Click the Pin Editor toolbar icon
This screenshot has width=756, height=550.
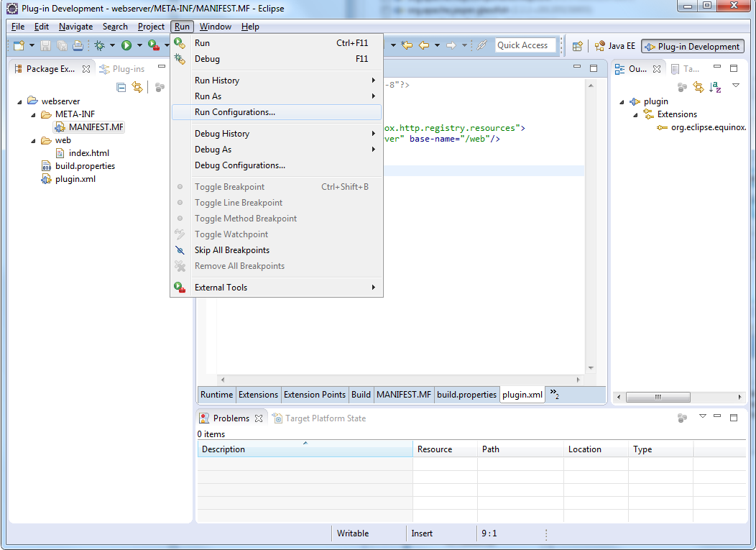[x=481, y=45]
